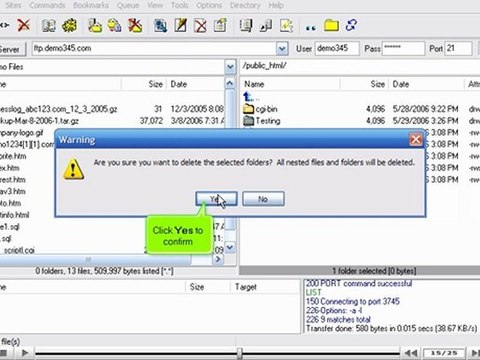Sort remote files by Size column
Viewport: 480px width, 360px height.
point(364,84)
